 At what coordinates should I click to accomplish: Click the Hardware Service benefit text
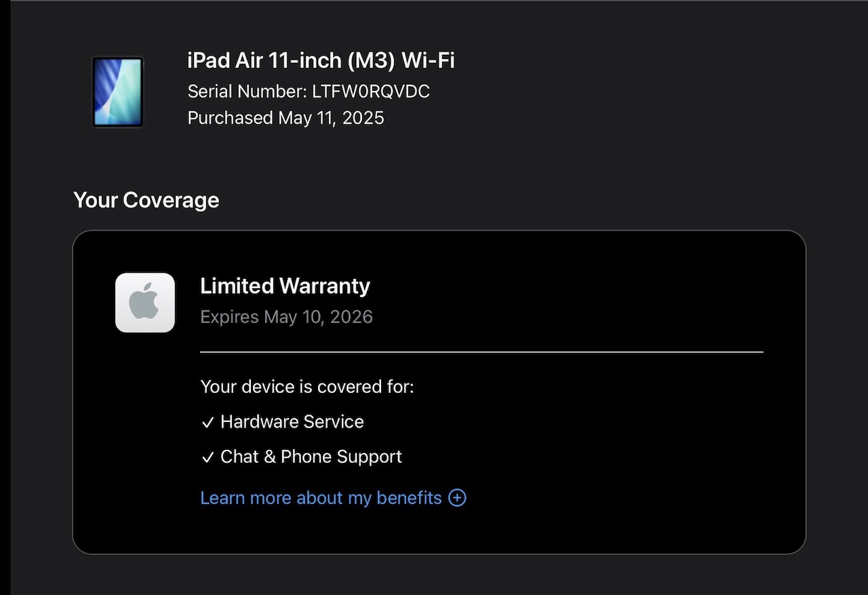292,422
